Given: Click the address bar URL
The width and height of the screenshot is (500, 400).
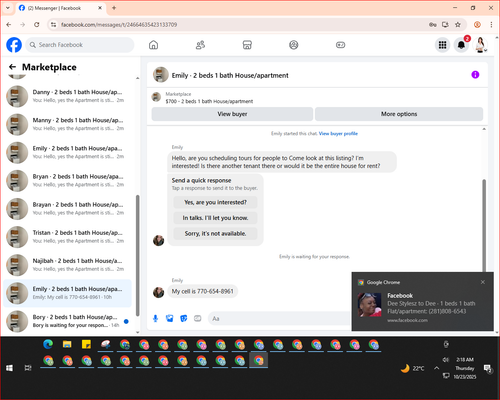Looking at the screenshot, I should tap(119, 25).
